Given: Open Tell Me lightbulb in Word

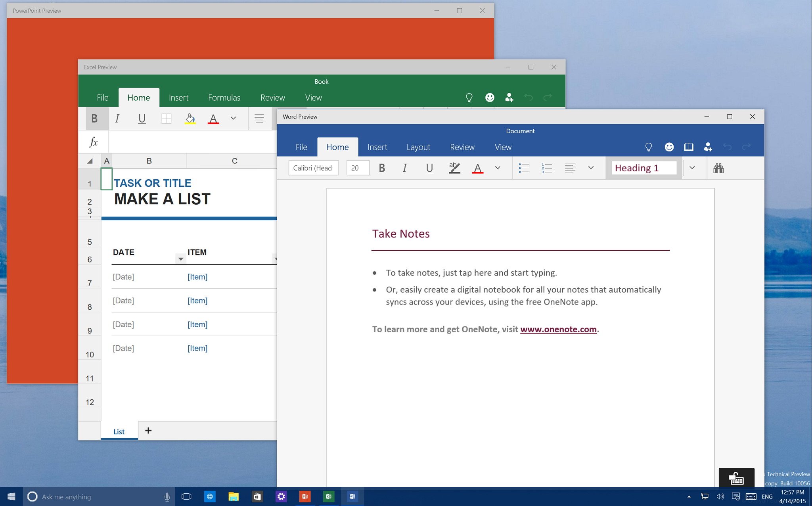Looking at the screenshot, I should 649,147.
